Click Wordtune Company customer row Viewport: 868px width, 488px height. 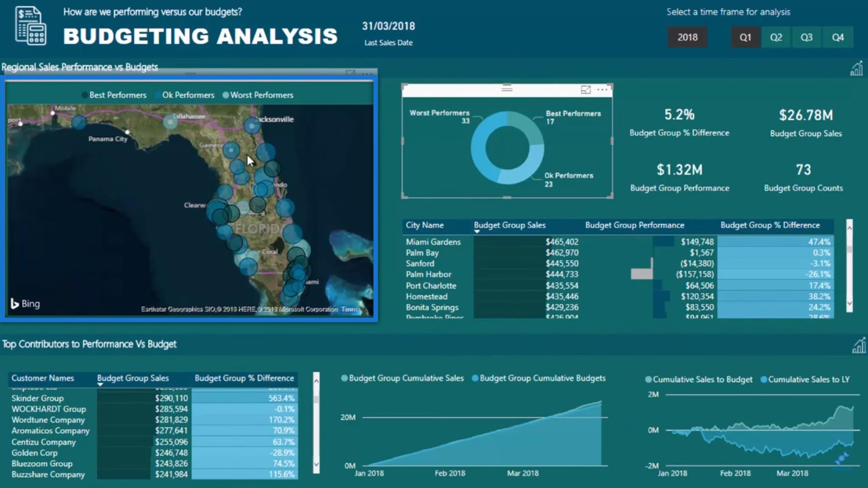click(x=153, y=420)
